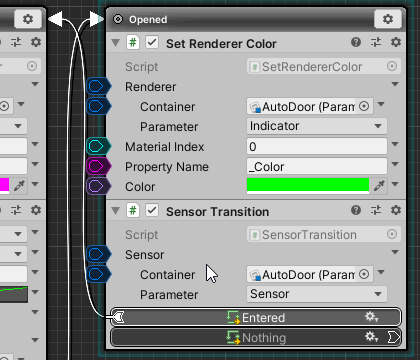Select the Entered transition bar
Image resolution: width=420 pixels, height=360 pixels.
(256, 317)
